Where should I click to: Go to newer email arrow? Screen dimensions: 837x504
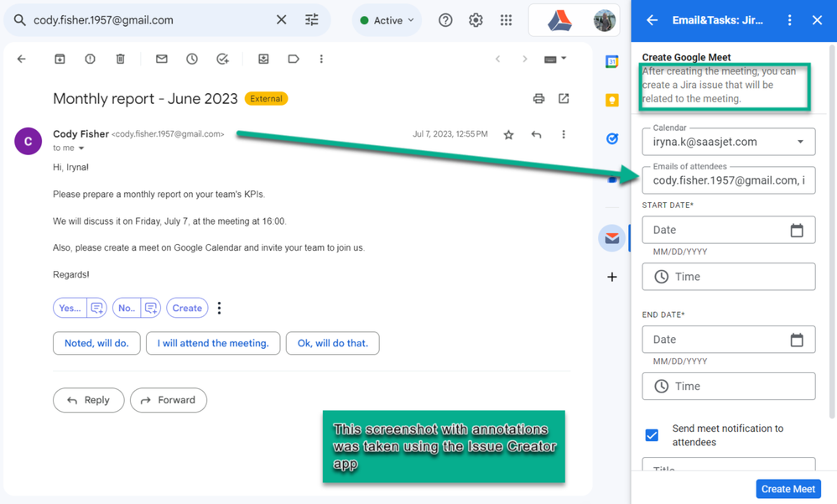[497, 59]
